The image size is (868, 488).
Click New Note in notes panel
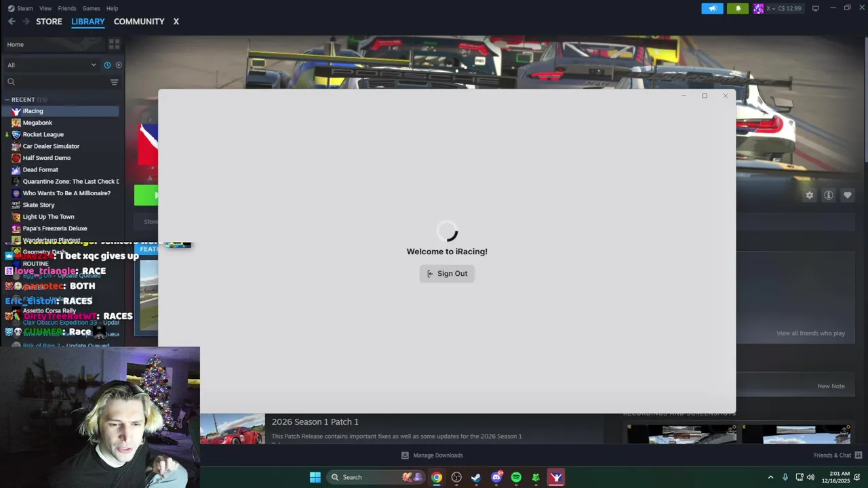831,386
